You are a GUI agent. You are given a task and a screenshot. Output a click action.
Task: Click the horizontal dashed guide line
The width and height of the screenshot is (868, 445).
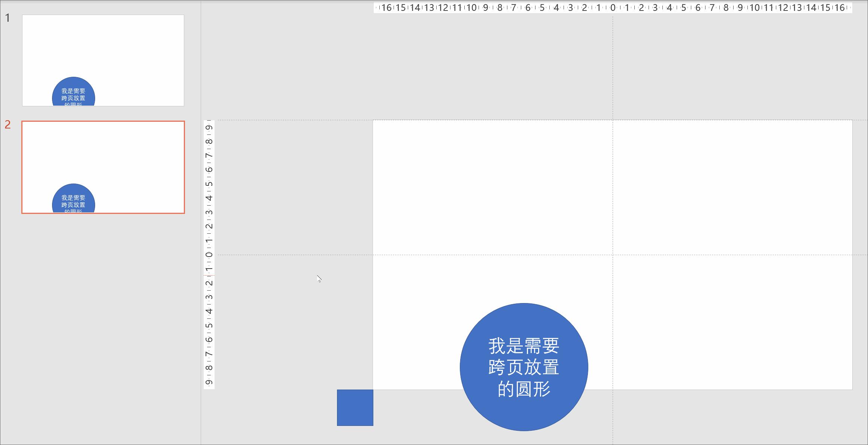click(711, 255)
